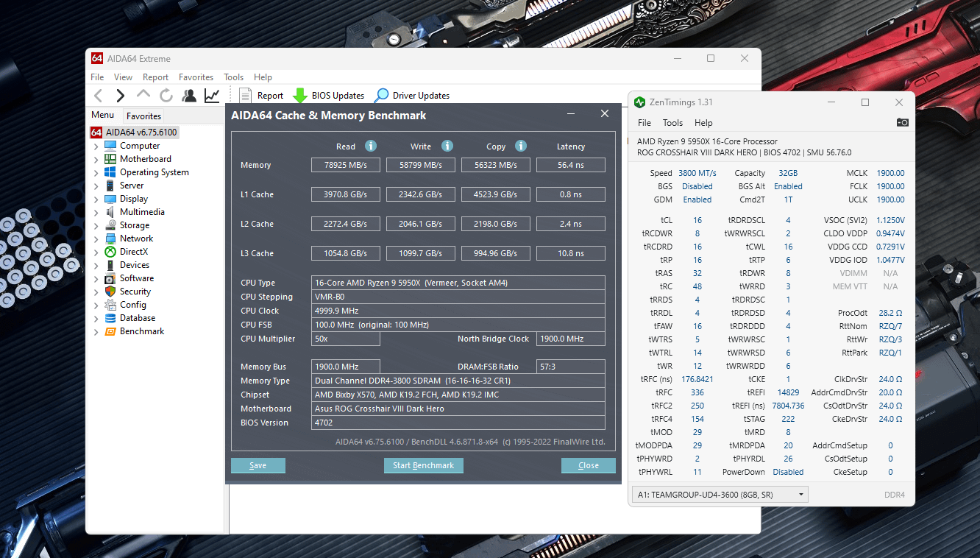
Task: Select the Operating System tree item
Action: (155, 172)
